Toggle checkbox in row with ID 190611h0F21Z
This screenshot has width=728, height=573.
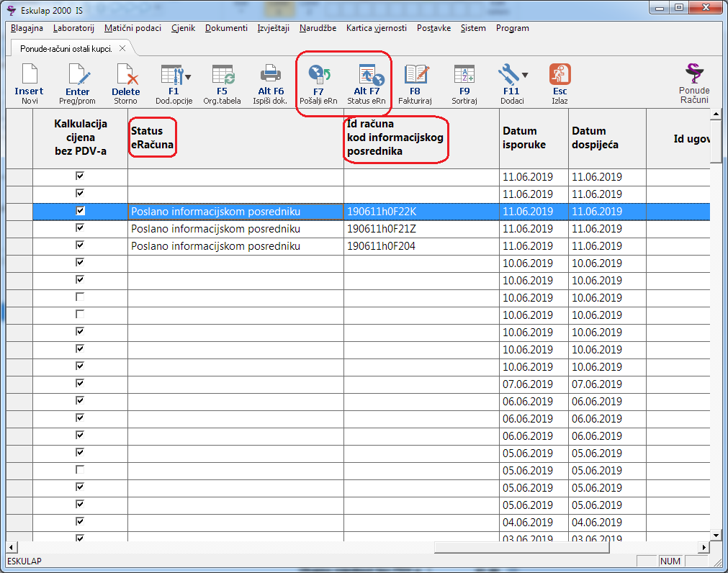point(80,227)
